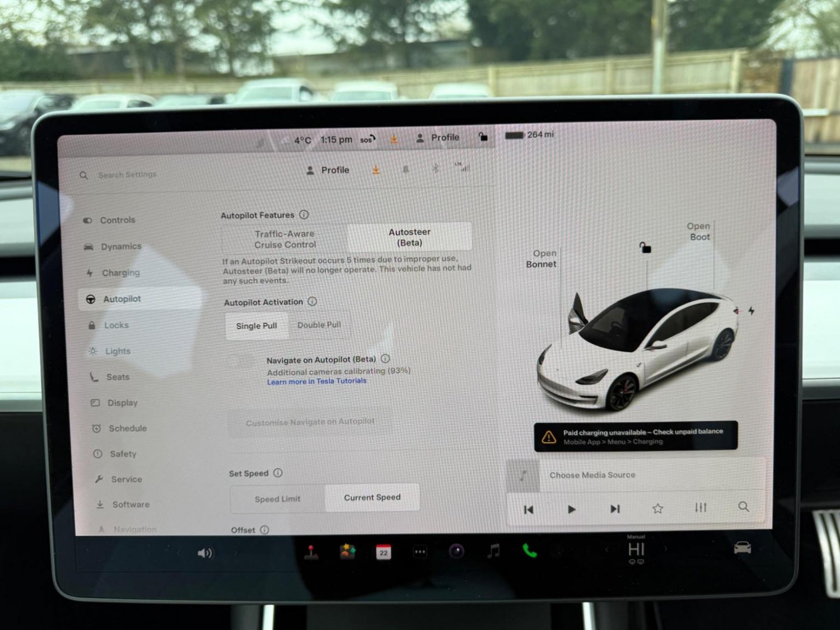Go to Safety settings
The image size is (840, 630).
[x=115, y=454]
